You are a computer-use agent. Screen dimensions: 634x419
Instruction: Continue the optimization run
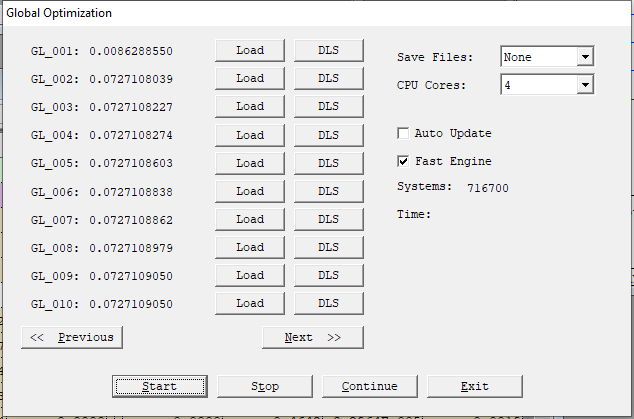[x=370, y=386]
